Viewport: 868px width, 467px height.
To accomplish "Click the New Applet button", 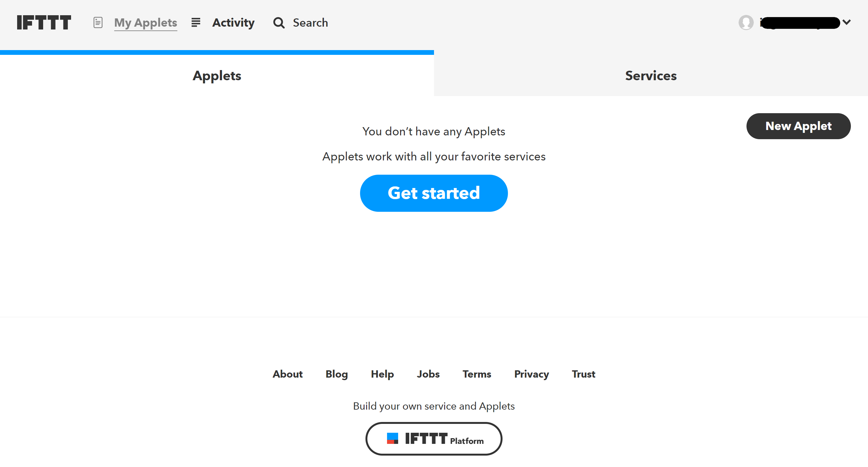I will [799, 126].
